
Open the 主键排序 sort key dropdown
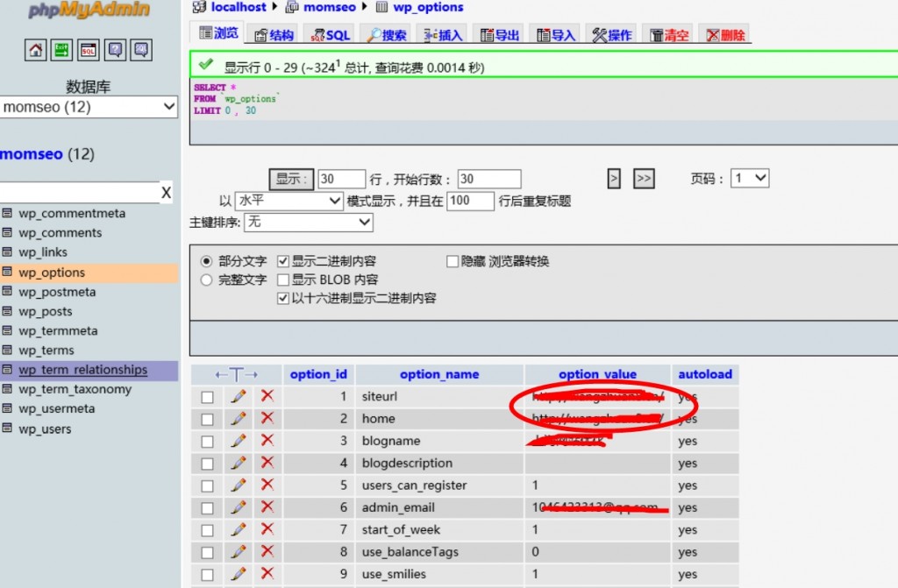308,223
